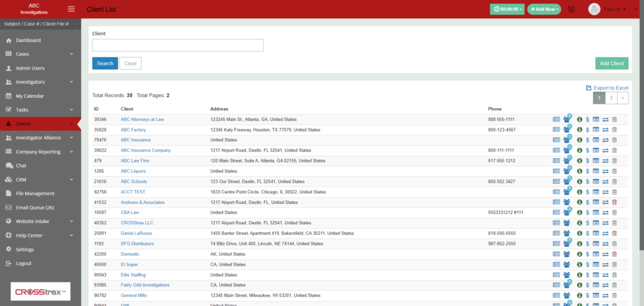Image resolution: width=644 pixels, height=306 pixels.
Task: Toggle the hamburger sidebar menu icon
Action: pos(72,9)
